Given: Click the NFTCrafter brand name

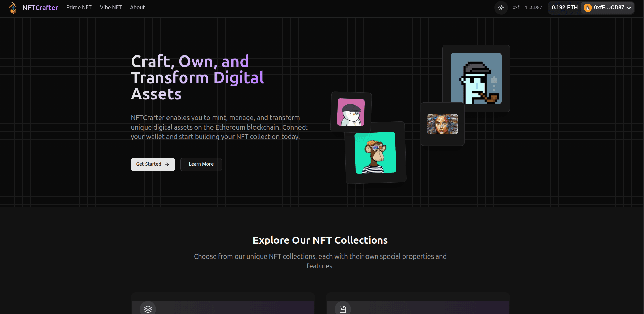Looking at the screenshot, I should pyautogui.click(x=40, y=7).
